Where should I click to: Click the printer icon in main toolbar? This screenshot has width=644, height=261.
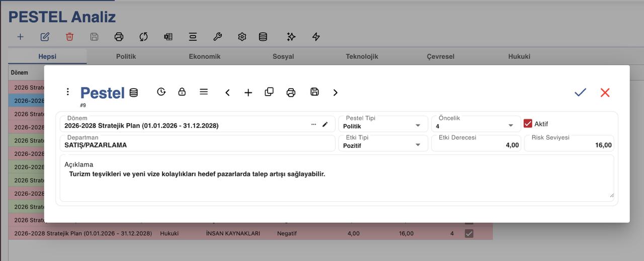119,37
